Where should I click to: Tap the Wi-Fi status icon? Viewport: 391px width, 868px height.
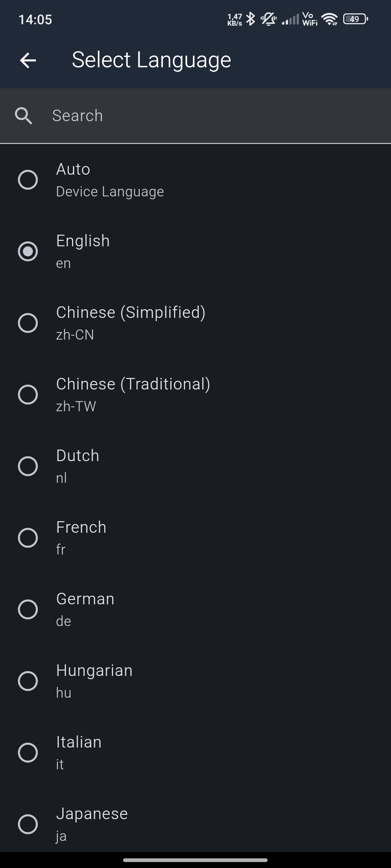(x=329, y=19)
